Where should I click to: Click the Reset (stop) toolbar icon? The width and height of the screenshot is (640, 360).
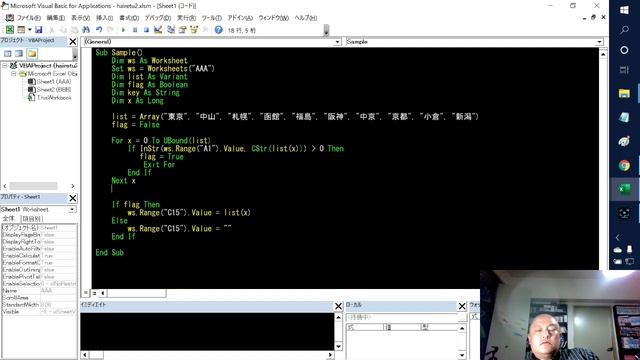tap(146, 29)
